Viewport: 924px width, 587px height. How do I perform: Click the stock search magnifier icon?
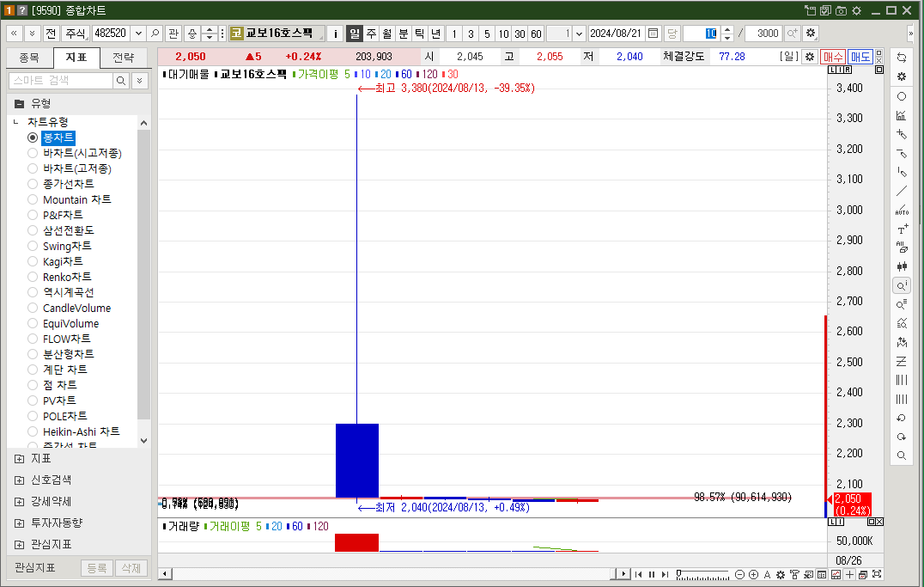coord(155,34)
